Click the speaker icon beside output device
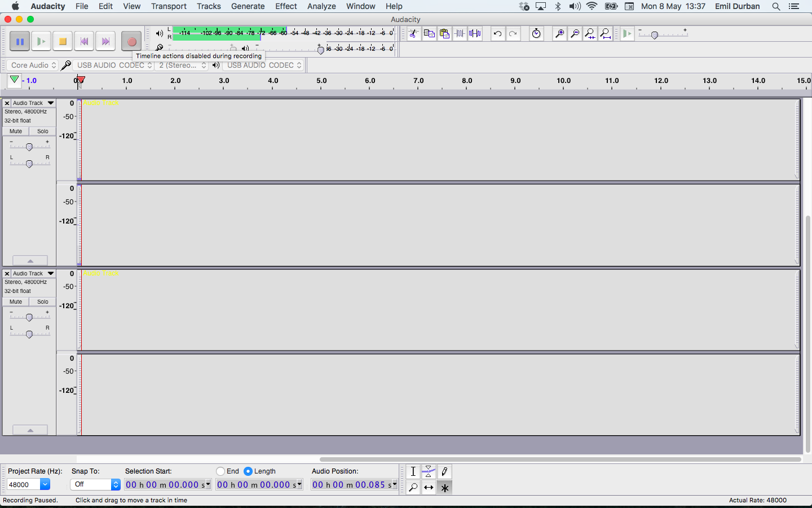Image resolution: width=812 pixels, height=508 pixels. pyautogui.click(x=216, y=65)
